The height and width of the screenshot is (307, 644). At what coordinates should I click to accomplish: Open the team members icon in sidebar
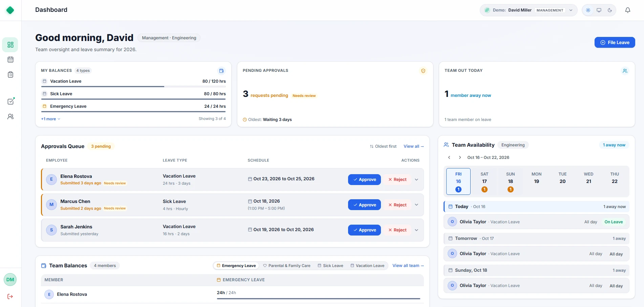(x=10, y=117)
